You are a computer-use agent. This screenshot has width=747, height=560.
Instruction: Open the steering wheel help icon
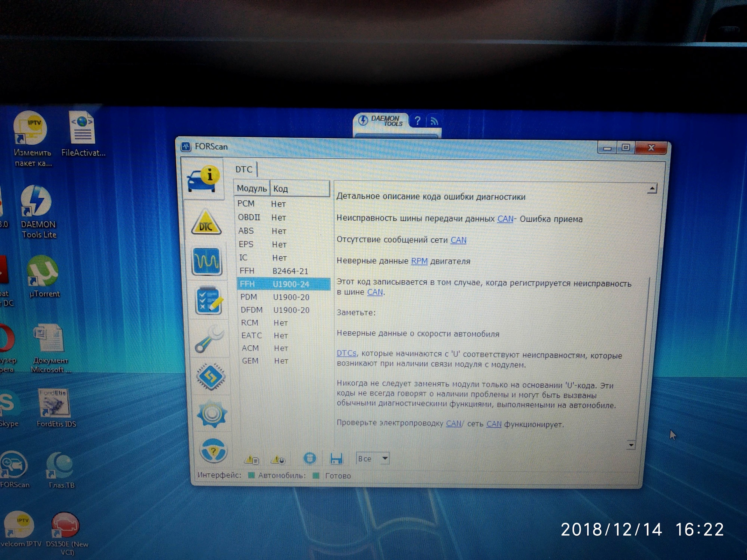(x=213, y=450)
